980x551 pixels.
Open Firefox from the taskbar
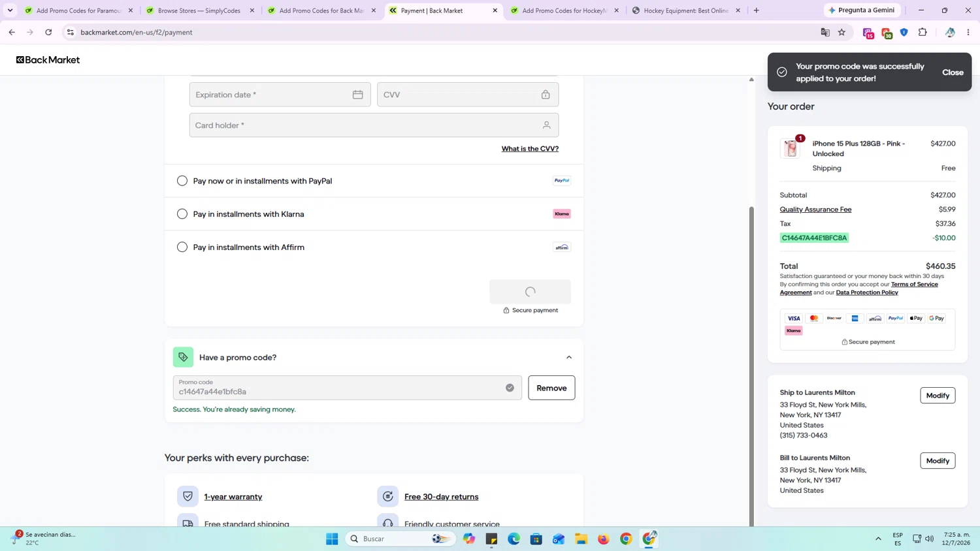point(603,539)
